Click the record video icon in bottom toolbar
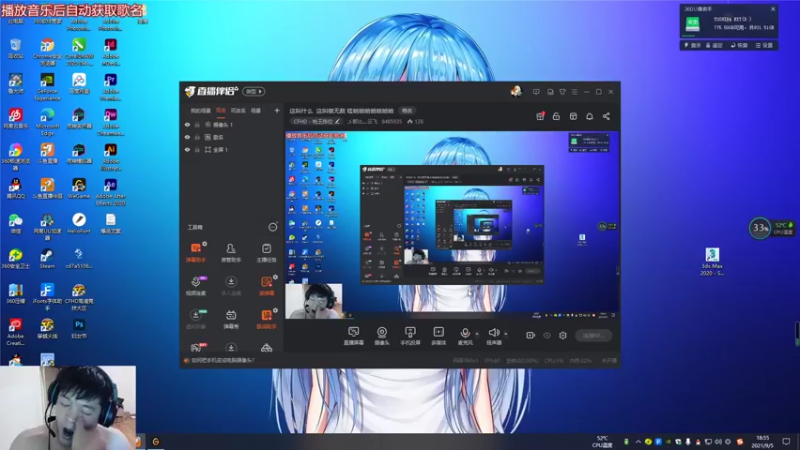The width and height of the screenshot is (800, 450). coord(530,335)
